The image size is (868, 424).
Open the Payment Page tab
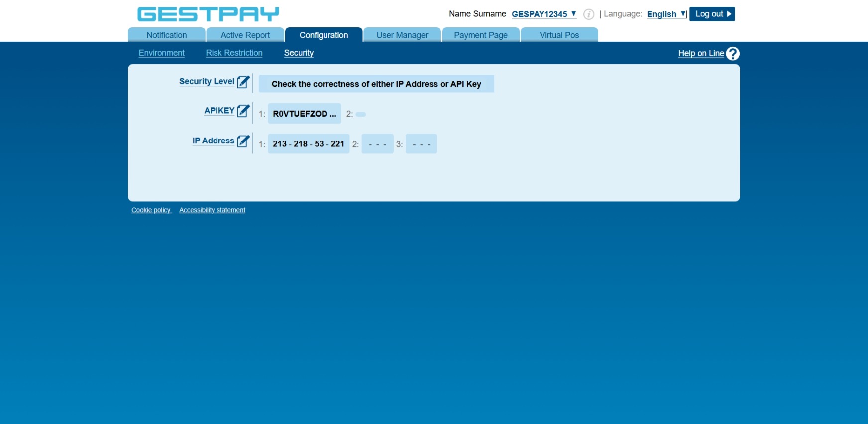point(481,35)
